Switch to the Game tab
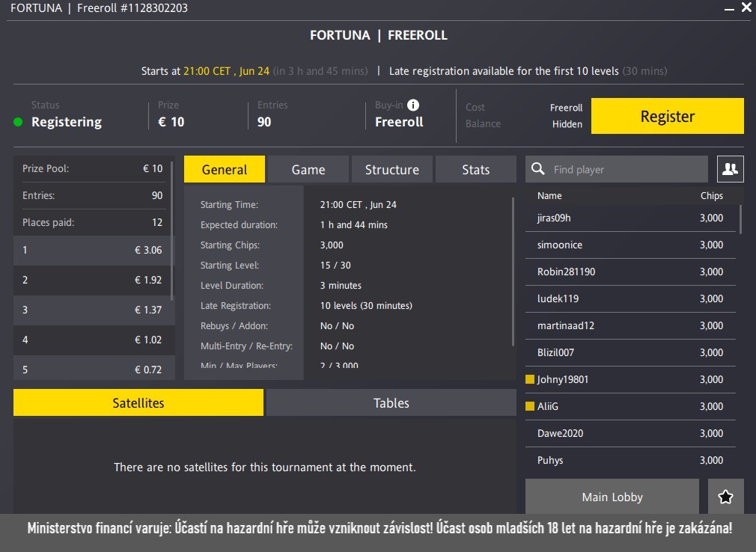Viewport: 756px width, 552px height. click(308, 169)
